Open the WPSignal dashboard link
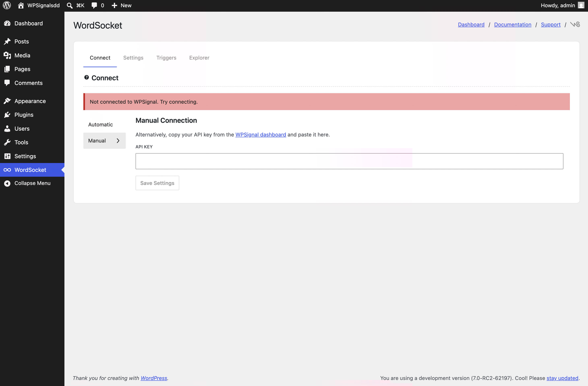The width and height of the screenshot is (588, 386). point(260,135)
